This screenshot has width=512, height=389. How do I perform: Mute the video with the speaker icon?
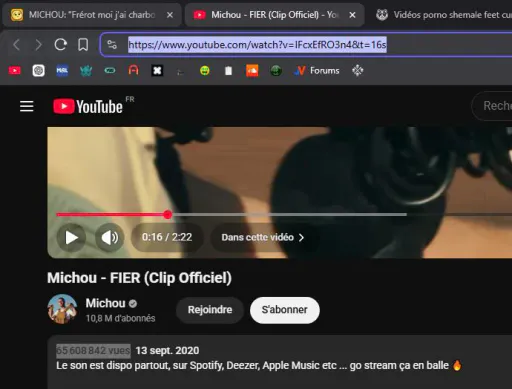click(110, 237)
